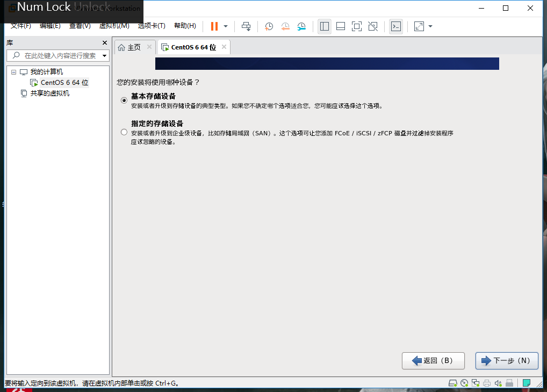Image resolution: width=547 pixels, height=392 pixels.
Task: Toggle the console view icon
Action: point(396,26)
